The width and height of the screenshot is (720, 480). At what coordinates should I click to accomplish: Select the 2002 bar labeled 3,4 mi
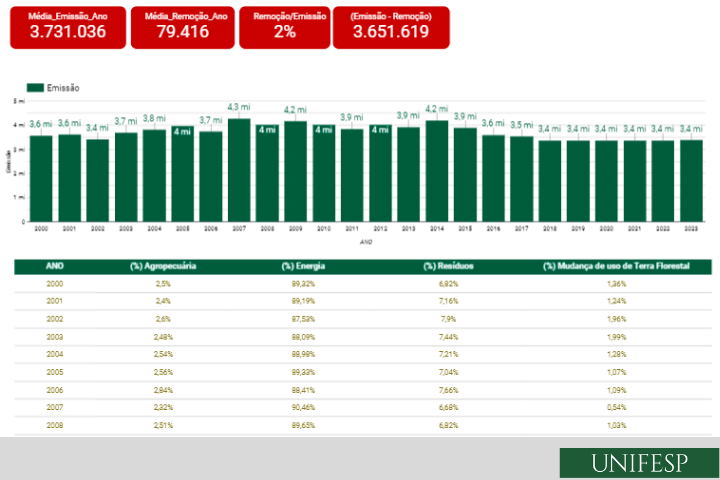[97, 180]
